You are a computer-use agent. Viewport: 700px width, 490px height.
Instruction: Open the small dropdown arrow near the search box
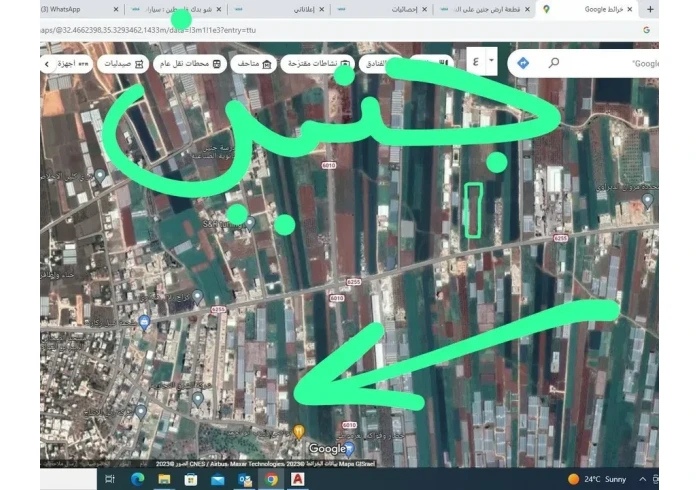(x=492, y=62)
